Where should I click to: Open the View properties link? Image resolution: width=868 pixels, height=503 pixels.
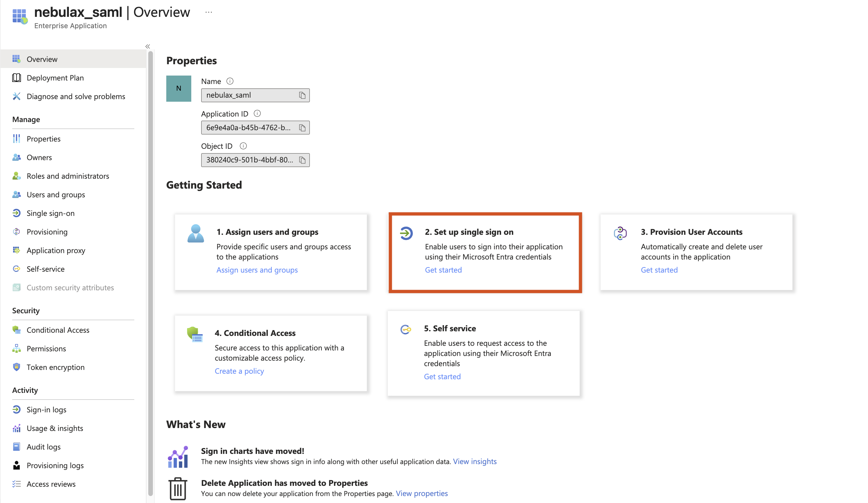422,493
